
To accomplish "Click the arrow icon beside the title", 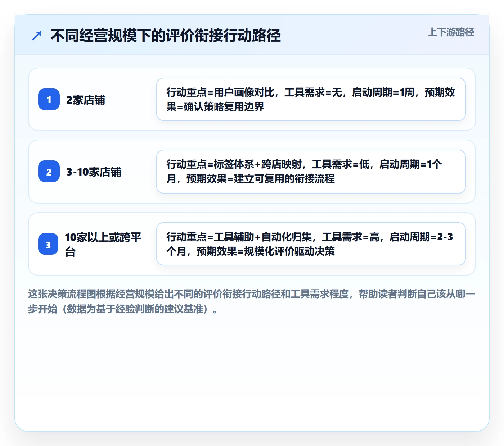I will point(37,36).
